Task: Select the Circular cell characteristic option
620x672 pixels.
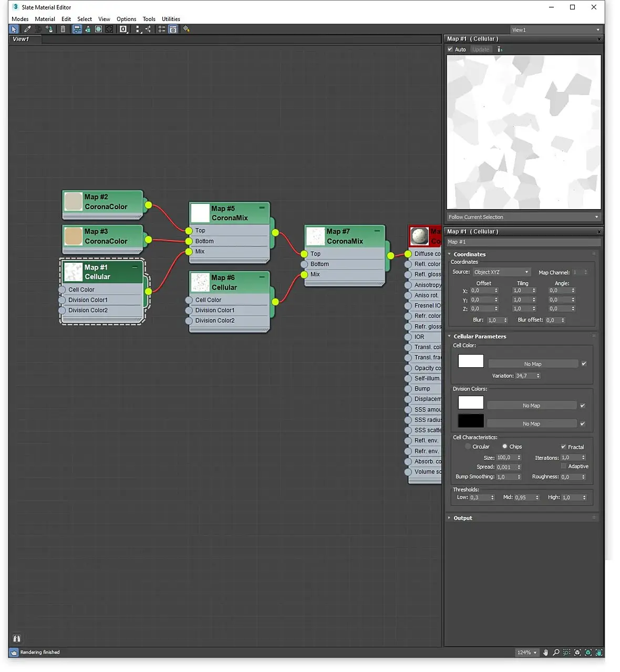Action: pos(468,447)
